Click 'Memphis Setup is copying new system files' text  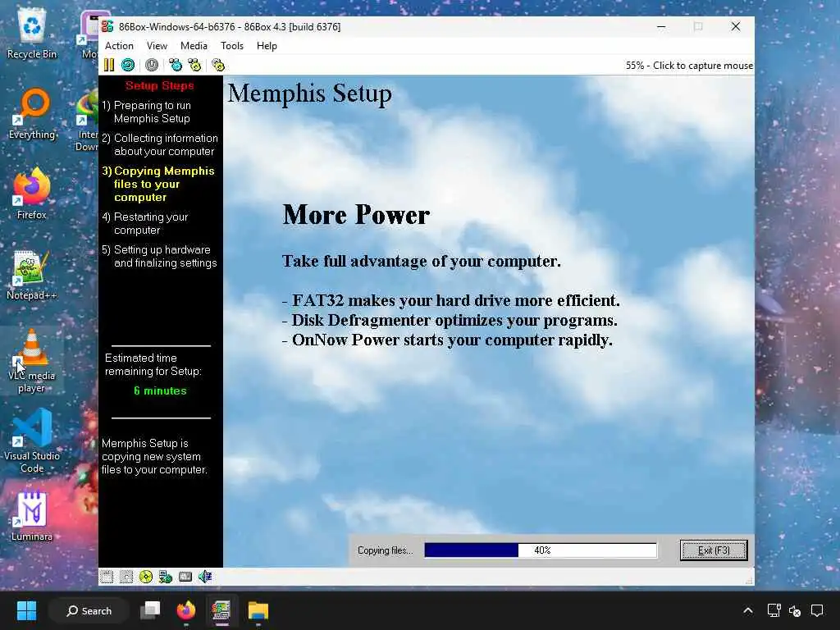[x=154, y=456]
